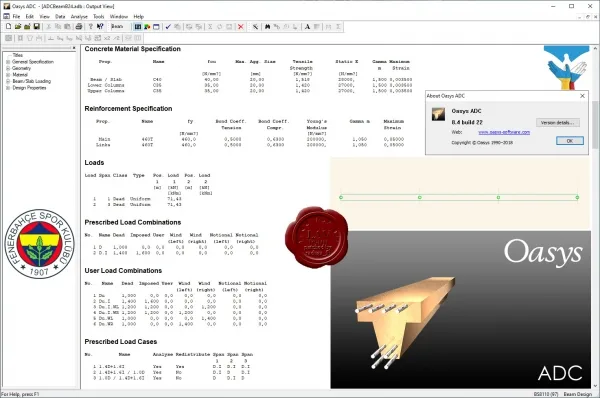Click the x2 icon in second toolbar row
Viewport: 600px width, 398px height.
[107, 38]
